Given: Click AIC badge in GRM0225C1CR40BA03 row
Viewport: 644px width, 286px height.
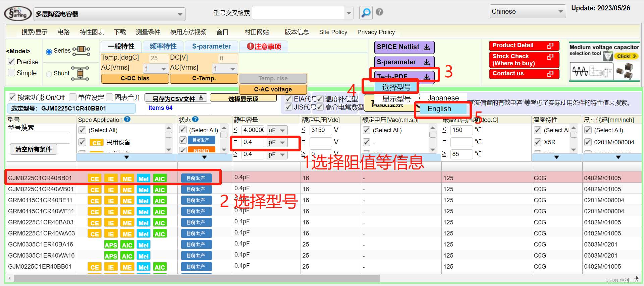Looking at the screenshot, I should (159, 223).
